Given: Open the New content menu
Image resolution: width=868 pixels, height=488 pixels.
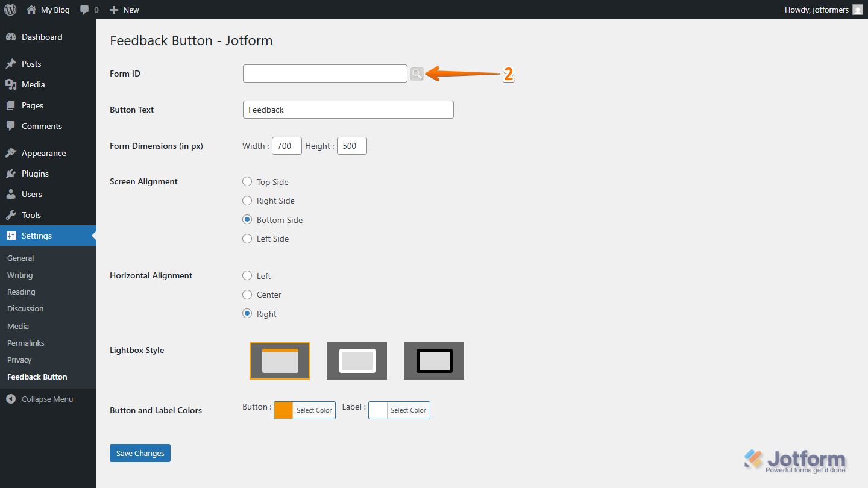Looking at the screenshot, I should [x=124, y=10].
